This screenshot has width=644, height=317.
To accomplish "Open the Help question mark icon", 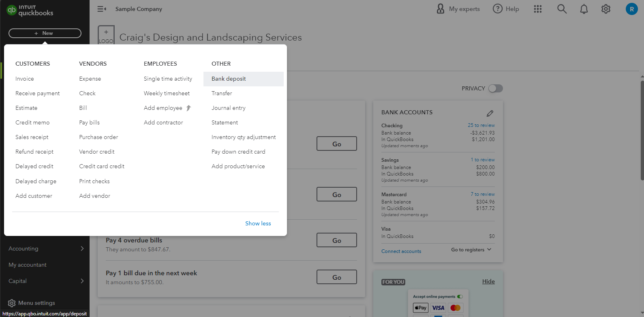I will [x=497, y=9].
